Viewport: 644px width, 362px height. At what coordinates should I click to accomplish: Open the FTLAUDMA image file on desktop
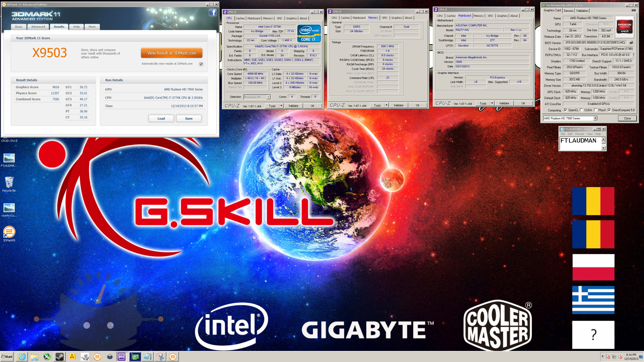(9, 160)
